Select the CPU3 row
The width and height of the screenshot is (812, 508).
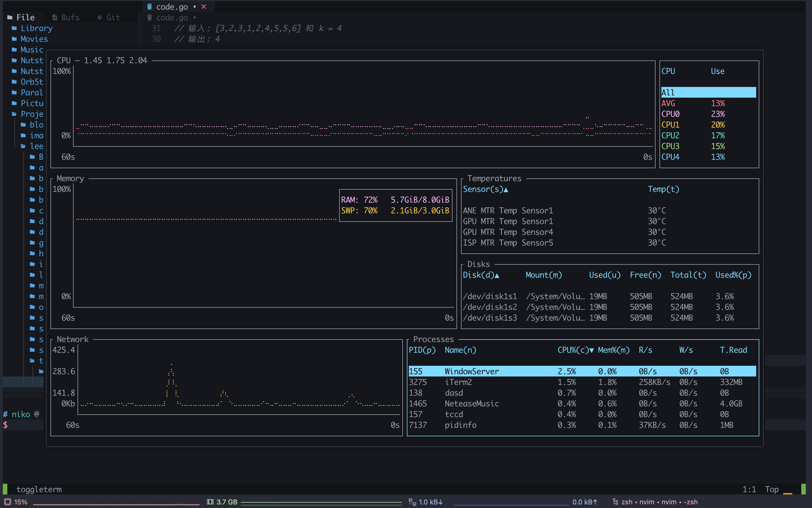(x=708, y=146)
